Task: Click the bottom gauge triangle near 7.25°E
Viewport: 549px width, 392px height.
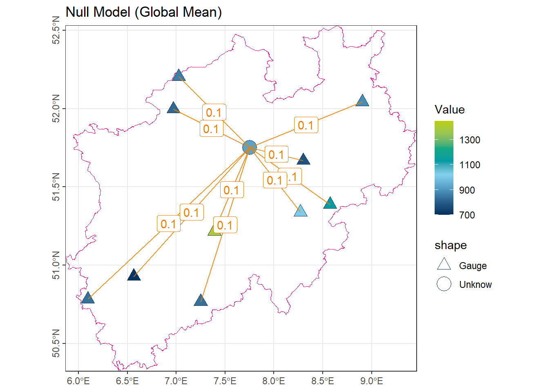Action: [201, 301]
